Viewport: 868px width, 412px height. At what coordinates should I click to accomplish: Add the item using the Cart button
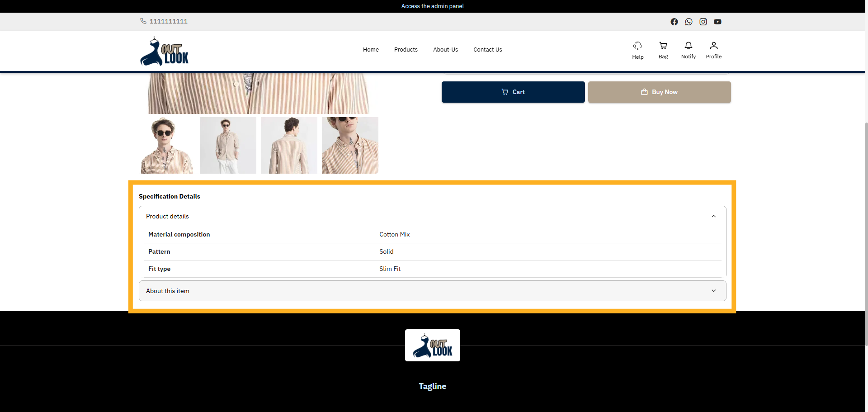[x=513, y=92]
